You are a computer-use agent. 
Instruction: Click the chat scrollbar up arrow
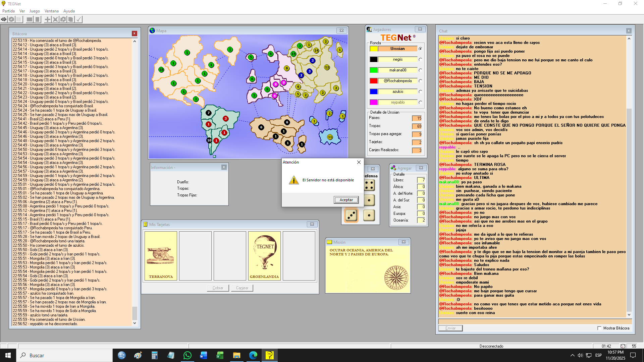click(629, 39)
